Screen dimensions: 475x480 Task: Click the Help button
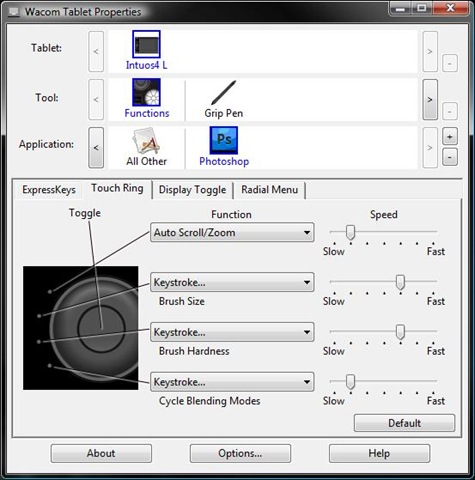click(x=379, y=453)
